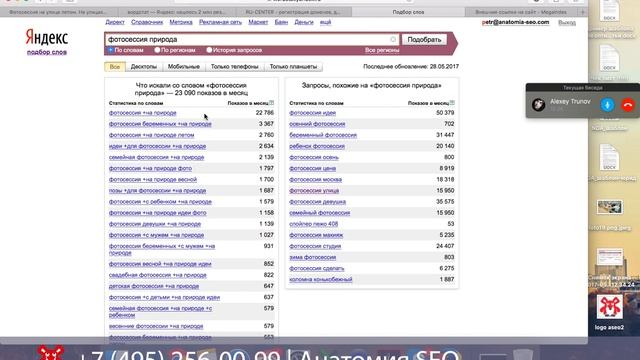Open similar query 'осенний фотосессия'
640x360 pixels.
317,124
